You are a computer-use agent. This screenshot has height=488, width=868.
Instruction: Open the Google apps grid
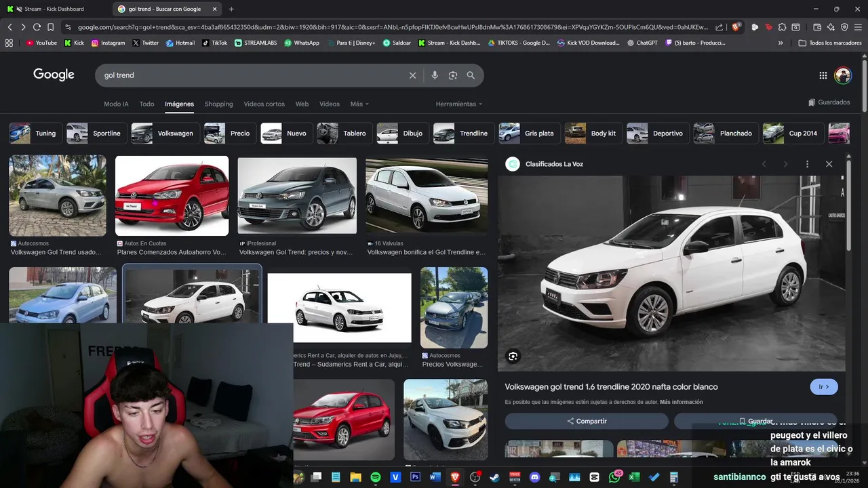click(823, 75)
